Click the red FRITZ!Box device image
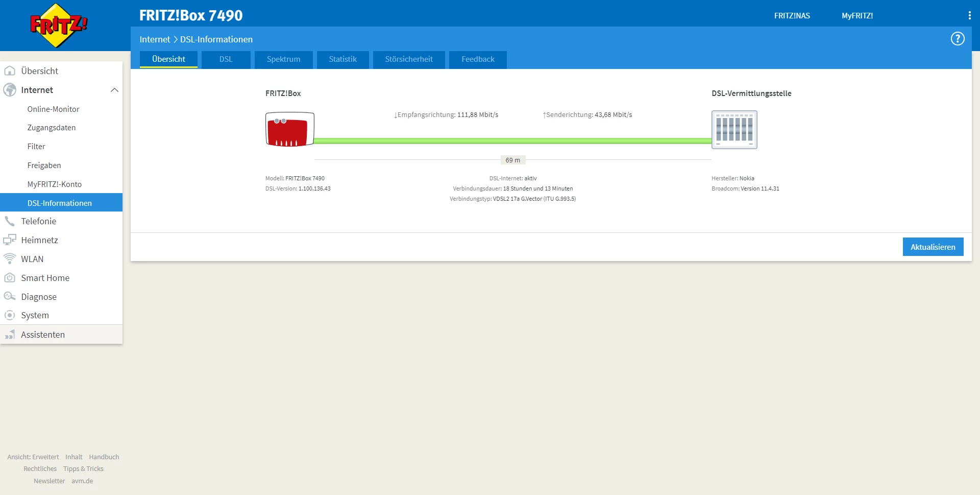Screen dimensions: 980x495 [x=290, y=129]
